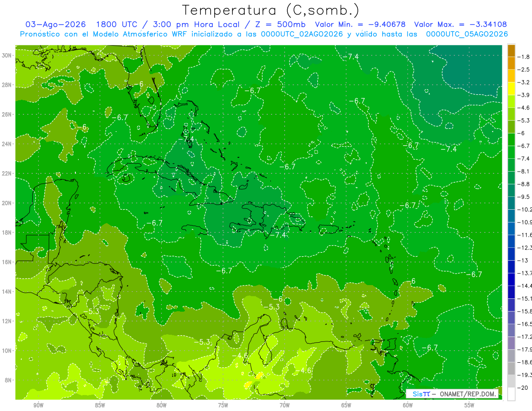Click colorbar scale label '-15.8'

525,311
